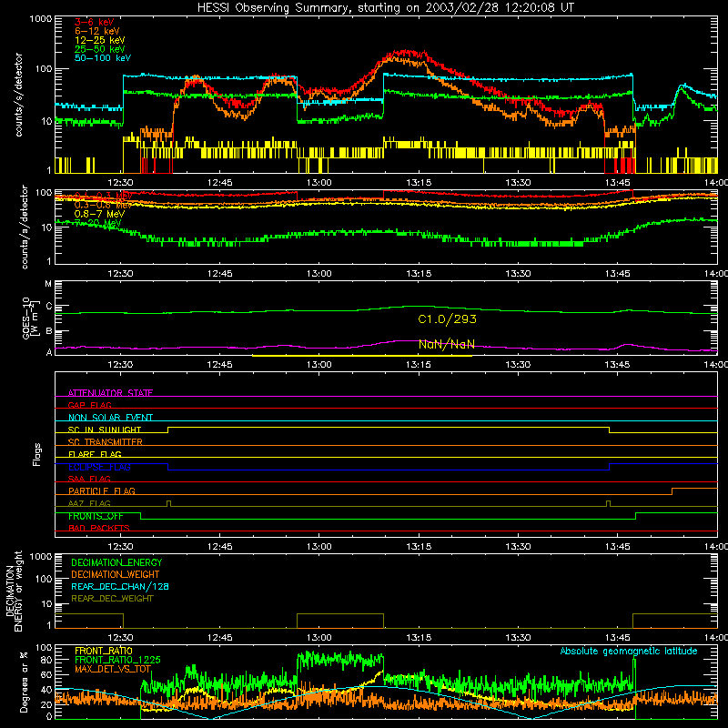The width and height of the screenshot is (728, 728).
Task: Click the NaN/NaN annotation in GOES panel
Action: pos(446,344)
